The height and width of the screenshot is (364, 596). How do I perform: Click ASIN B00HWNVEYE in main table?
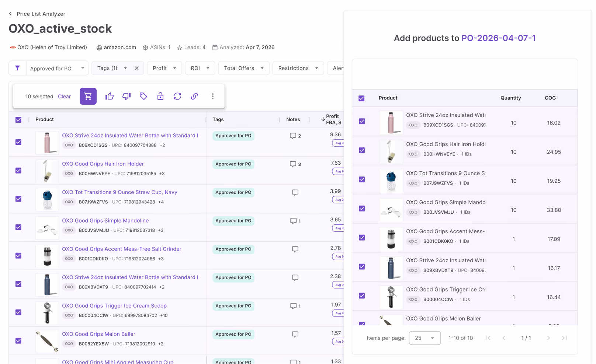click(x=94, y=174)
